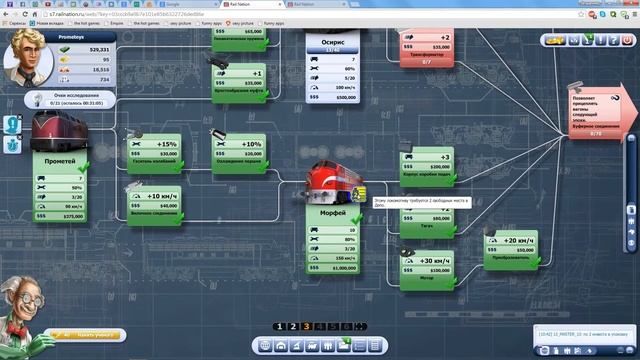Click the blue medal achievement icon on left
Screen dimensions: 640x360
tap(12, 144)
